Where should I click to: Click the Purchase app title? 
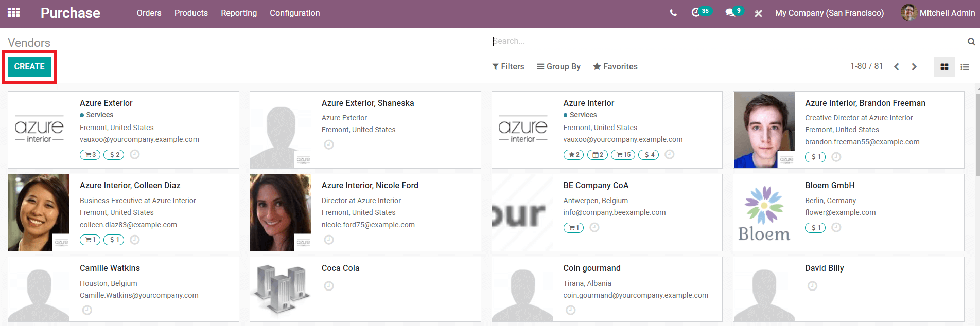tap(70, 13)
